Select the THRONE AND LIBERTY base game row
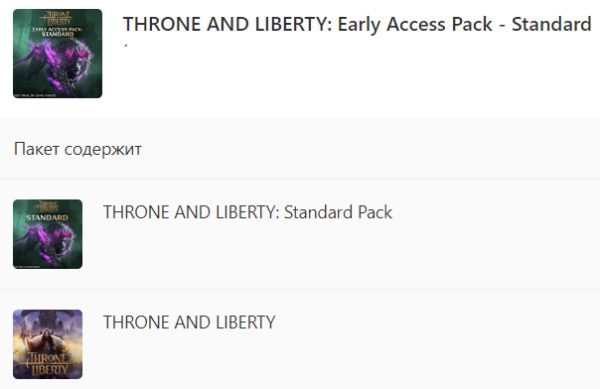Viewport: 600px width, 389px height. pyautogui.click(x=300, y=340)
